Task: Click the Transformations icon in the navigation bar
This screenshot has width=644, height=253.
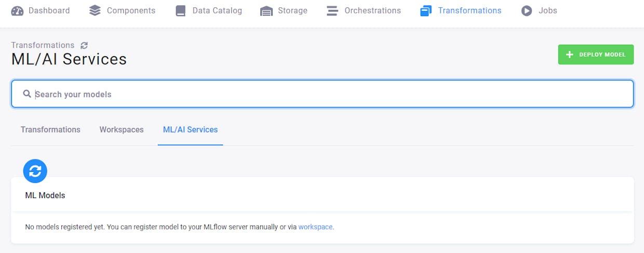Action: point(426,10)
